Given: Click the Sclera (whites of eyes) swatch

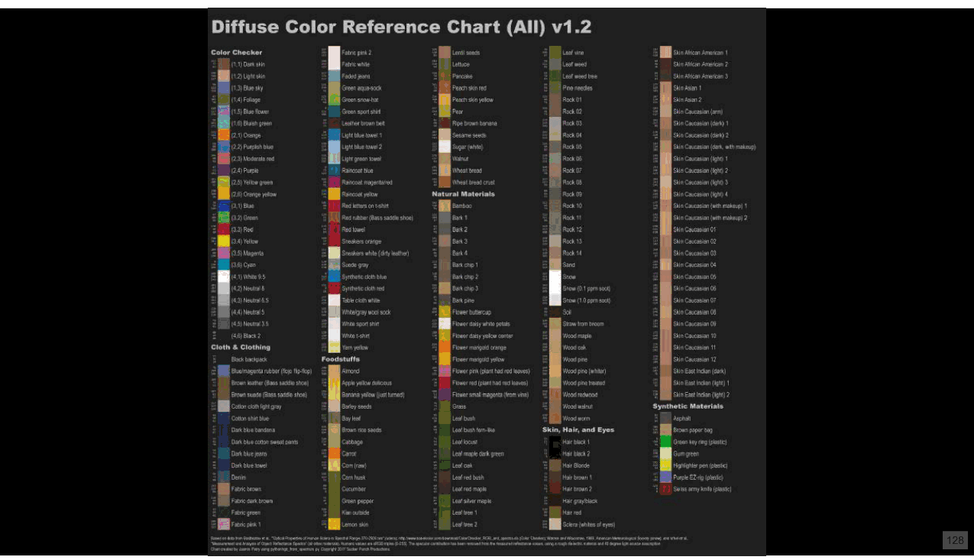Looking at the screenshot, I should [555, 524].
